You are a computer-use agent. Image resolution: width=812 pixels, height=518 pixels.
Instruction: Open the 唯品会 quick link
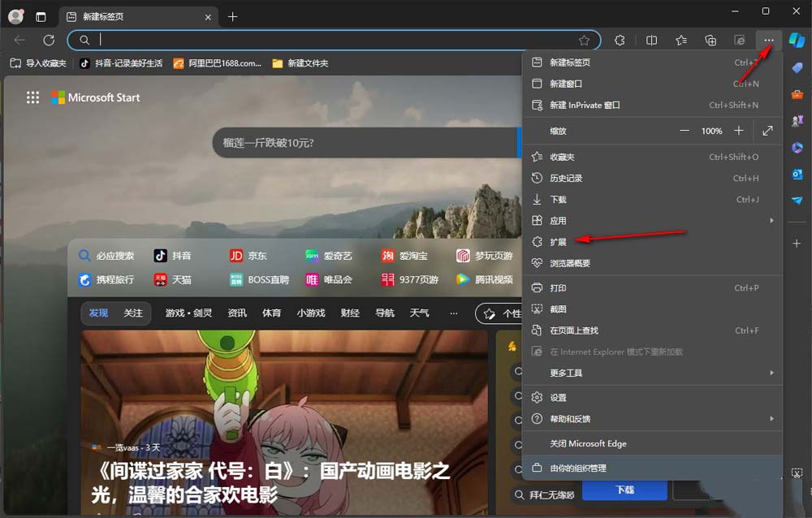[x=329, y=280]
